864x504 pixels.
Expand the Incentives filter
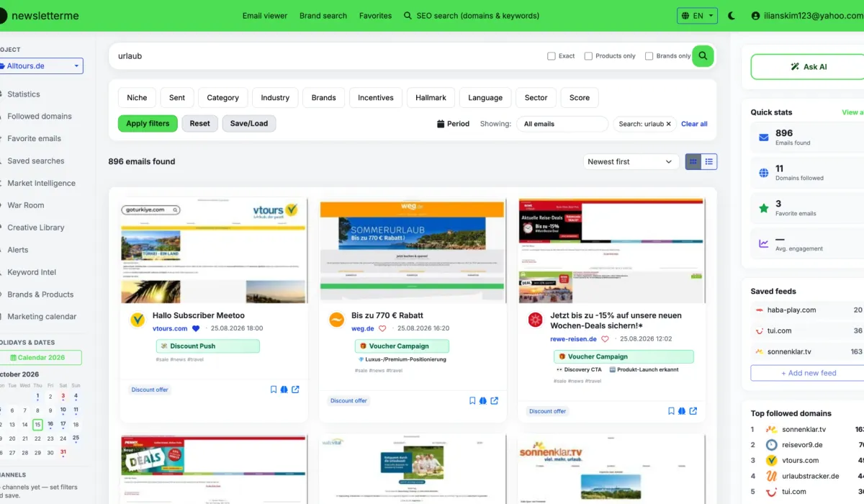click(376, 98)
